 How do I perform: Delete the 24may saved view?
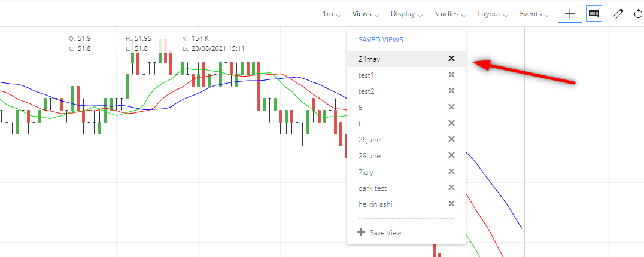coord(451,59)
